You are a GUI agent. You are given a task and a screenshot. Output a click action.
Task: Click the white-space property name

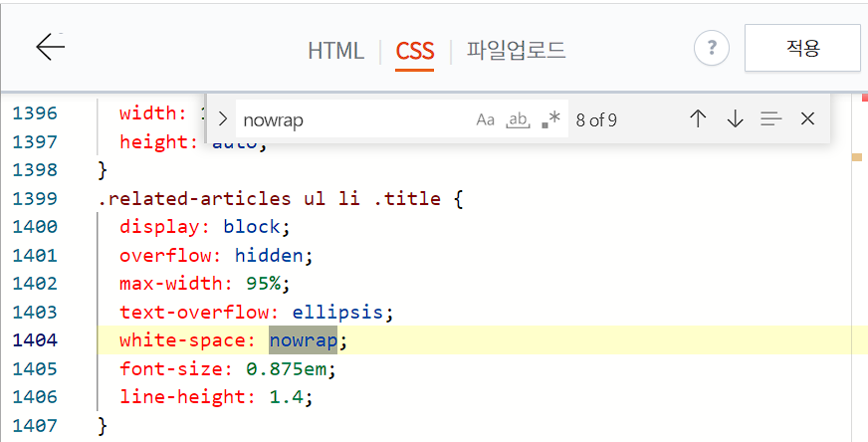pos(182,340)
